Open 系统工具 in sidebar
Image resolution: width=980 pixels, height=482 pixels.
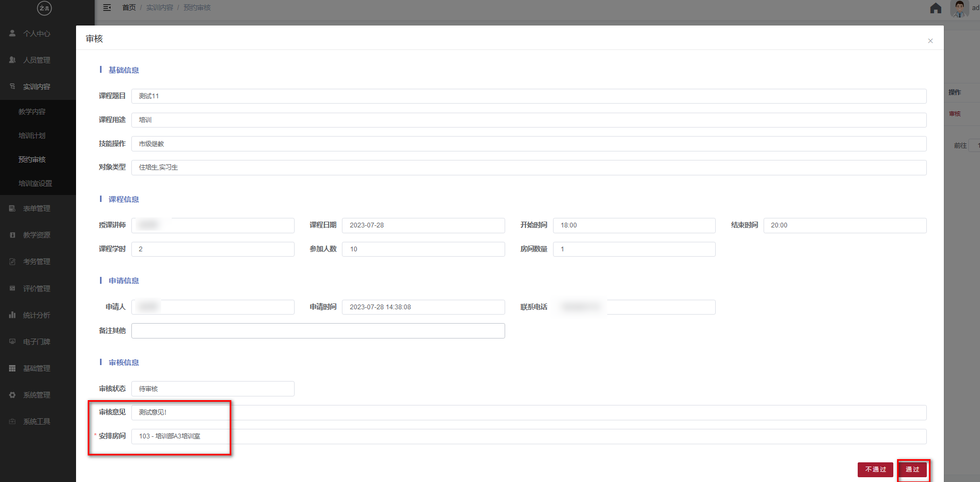click(x=38, y=421)
